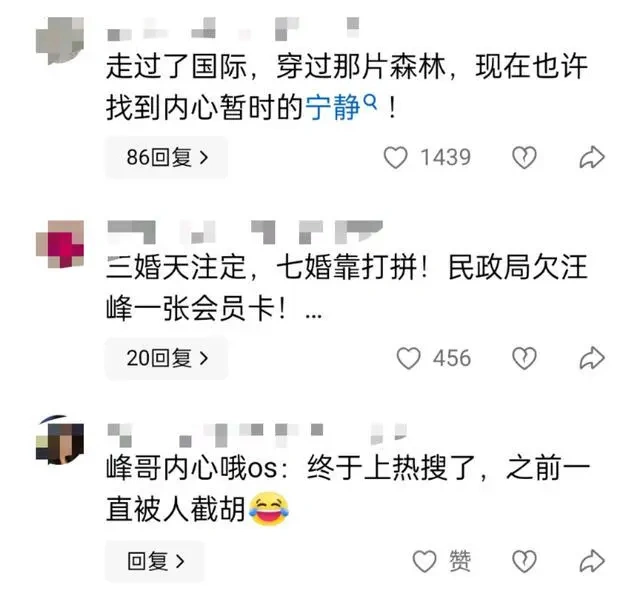Open the first commenter's gray avatar
Screen dimensions: 640x591
[x=60, y=40]
